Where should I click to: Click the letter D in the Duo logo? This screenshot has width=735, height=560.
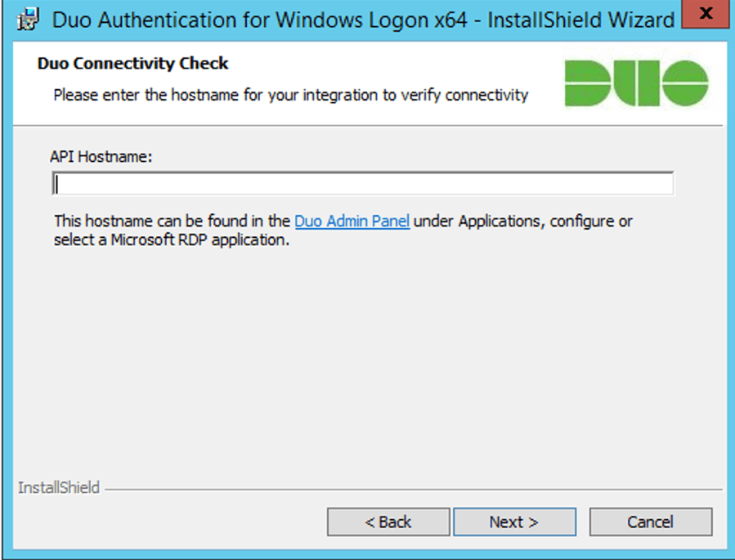coord(587,83)
